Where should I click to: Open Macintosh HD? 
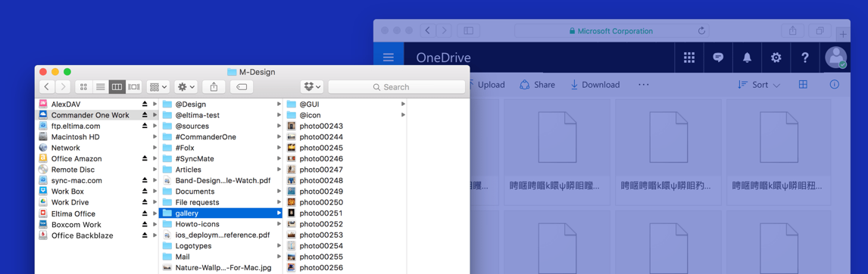click(75, 137)
